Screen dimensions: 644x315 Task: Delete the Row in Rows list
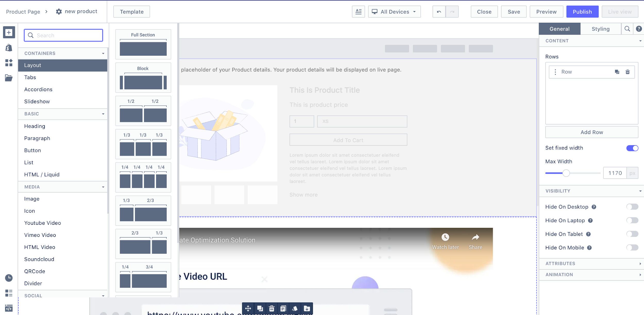(x=628, y=72)
